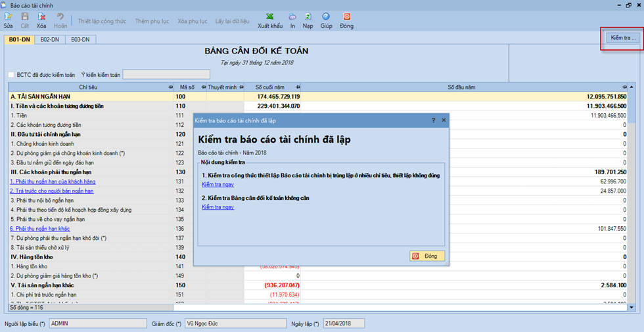Click the question mark in dialog title bar
The image size is (644, 332).
coord(433,120)
